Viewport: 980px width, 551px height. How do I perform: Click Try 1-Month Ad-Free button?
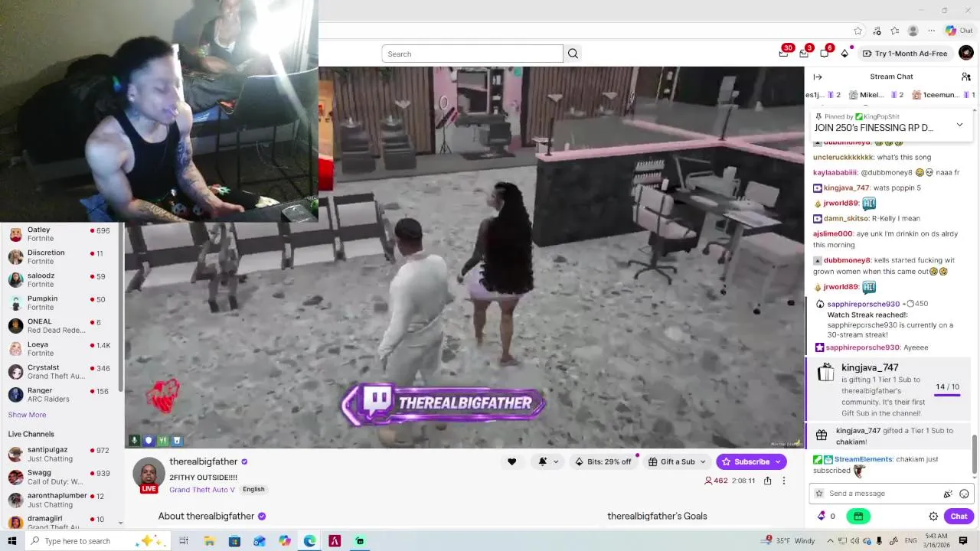tap(904, 54)
